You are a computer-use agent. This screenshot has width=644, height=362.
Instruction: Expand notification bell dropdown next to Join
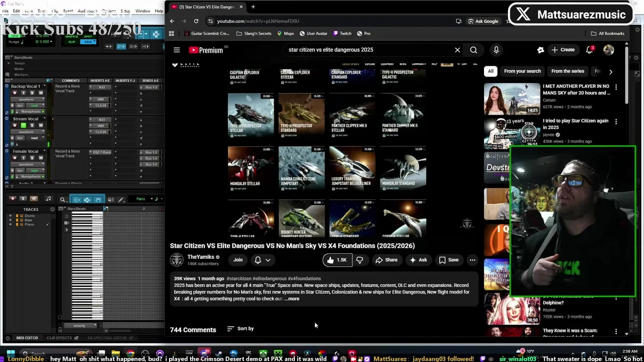pos(268,260)
